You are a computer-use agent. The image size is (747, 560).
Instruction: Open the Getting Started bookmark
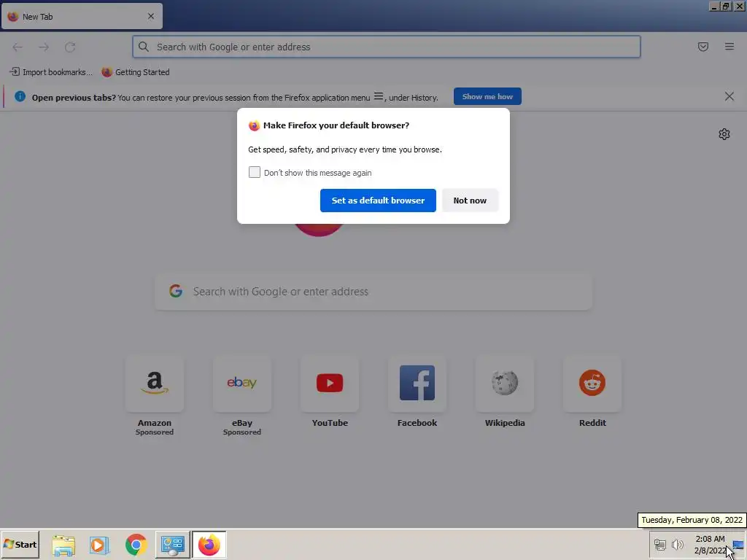(x=136, y=72)
